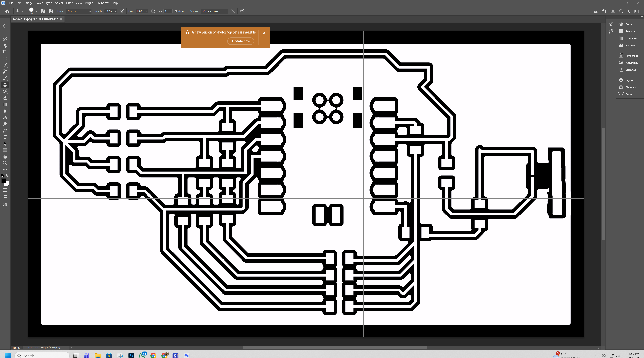
Task: Expand the Sample Current Layer dropdown
Action: click(214, 11)
